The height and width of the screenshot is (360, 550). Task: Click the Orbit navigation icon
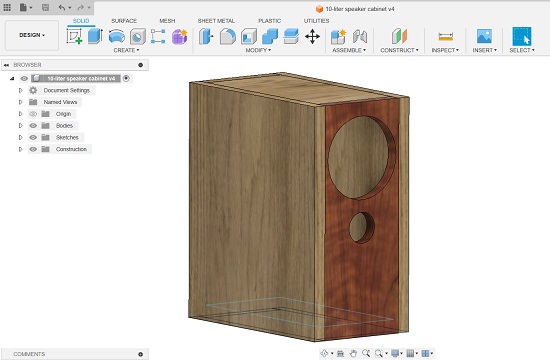[x=324, y=353]
